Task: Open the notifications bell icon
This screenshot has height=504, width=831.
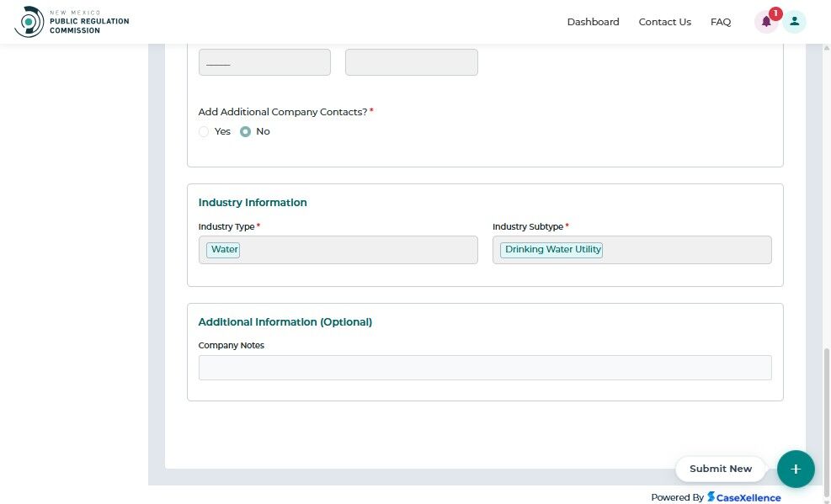Action: [766, 22]
